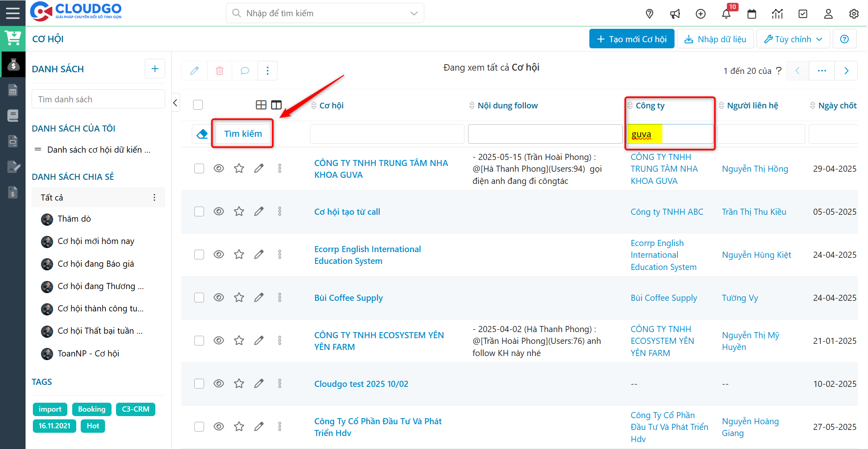Open the calendar icon in header

752,14
